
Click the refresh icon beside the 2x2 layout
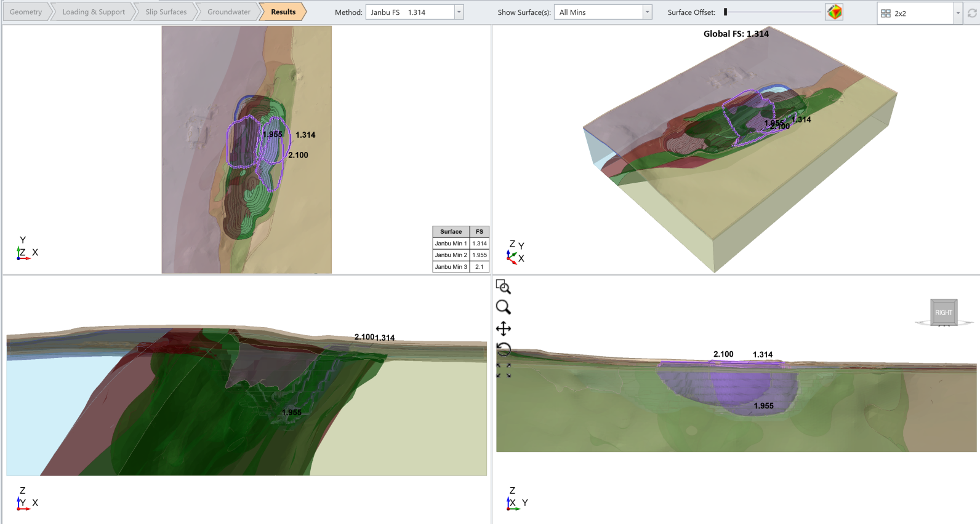pyautogui.click(x=972, y=13)
